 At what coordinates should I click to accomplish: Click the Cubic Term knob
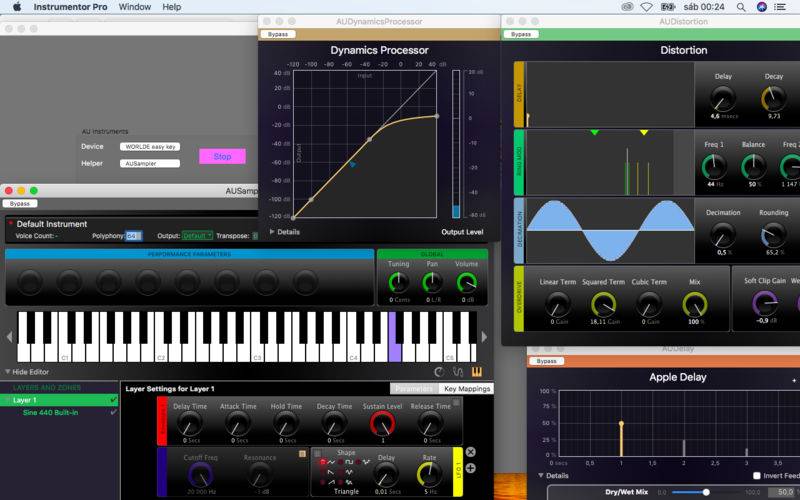point(649,305)
